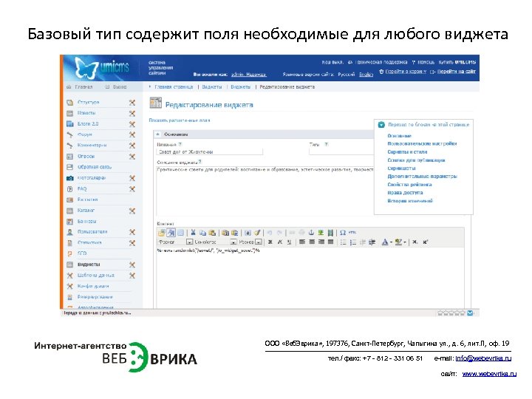This screenshot has width=532, height=399.
Task: Open the Комментарии module
Action: click(x=92, y=146)
